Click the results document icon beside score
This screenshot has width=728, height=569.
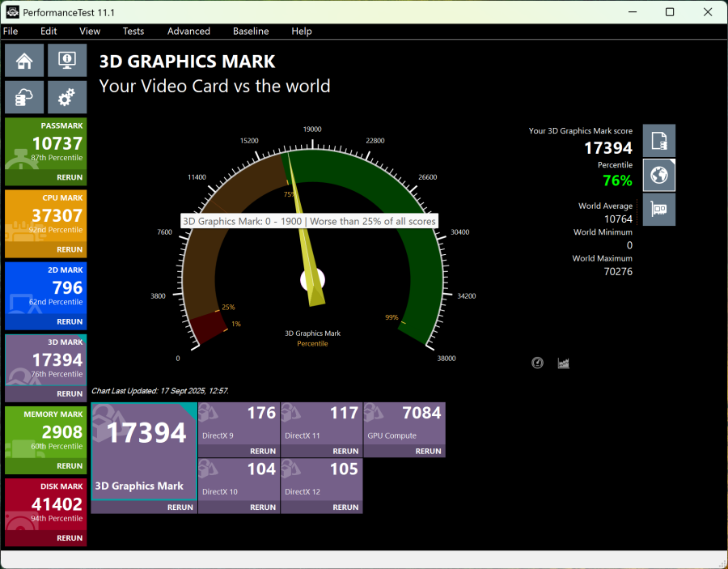(658, 141)
